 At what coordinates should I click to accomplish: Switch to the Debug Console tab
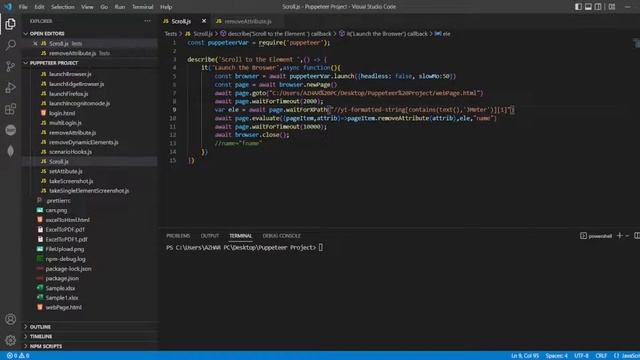(281, 236)
